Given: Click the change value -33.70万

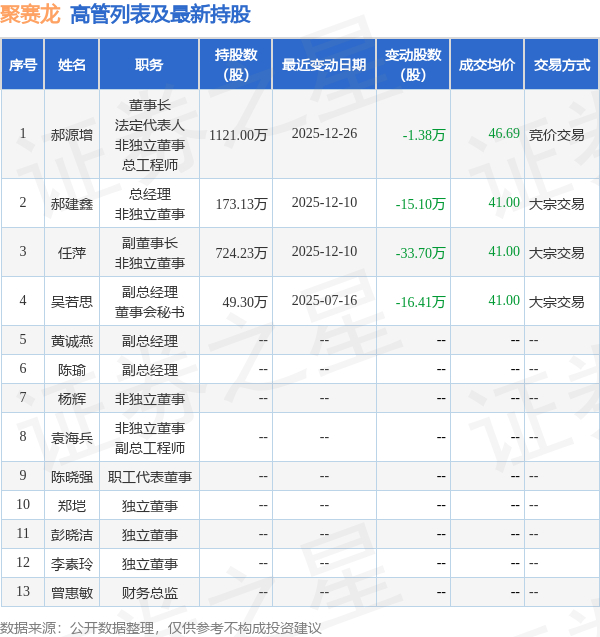Looking at the screenshot, I should click(x=420, y=253).
